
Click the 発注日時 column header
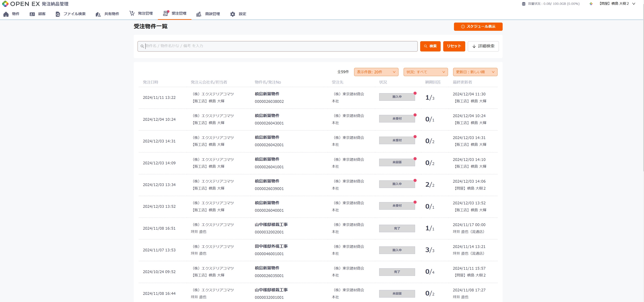point(151,82)
